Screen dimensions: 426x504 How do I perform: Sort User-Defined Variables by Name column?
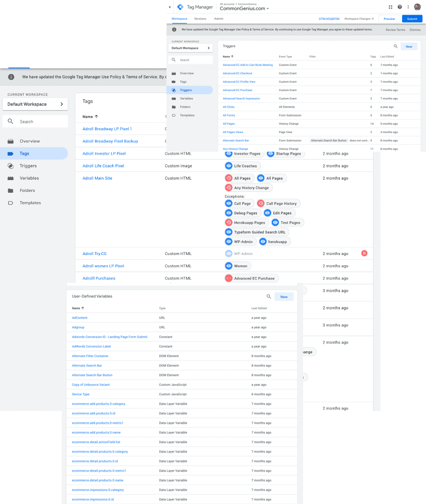78,308
